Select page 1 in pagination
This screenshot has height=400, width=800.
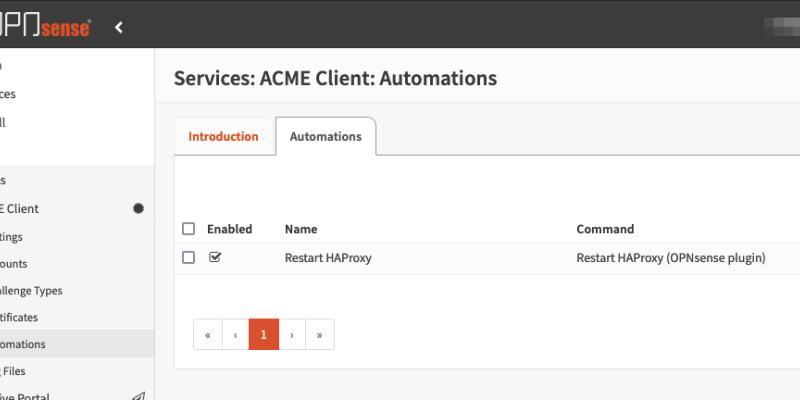pos(264,335)
